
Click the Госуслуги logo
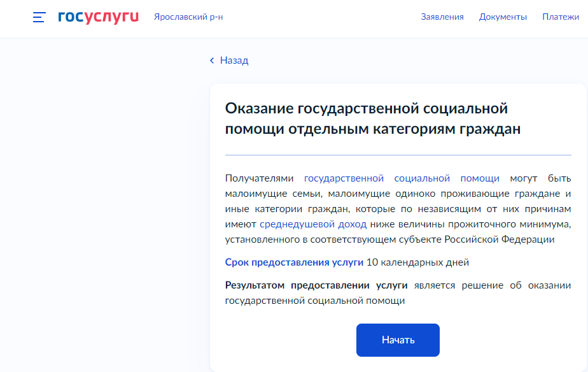(x=98, y=17)
